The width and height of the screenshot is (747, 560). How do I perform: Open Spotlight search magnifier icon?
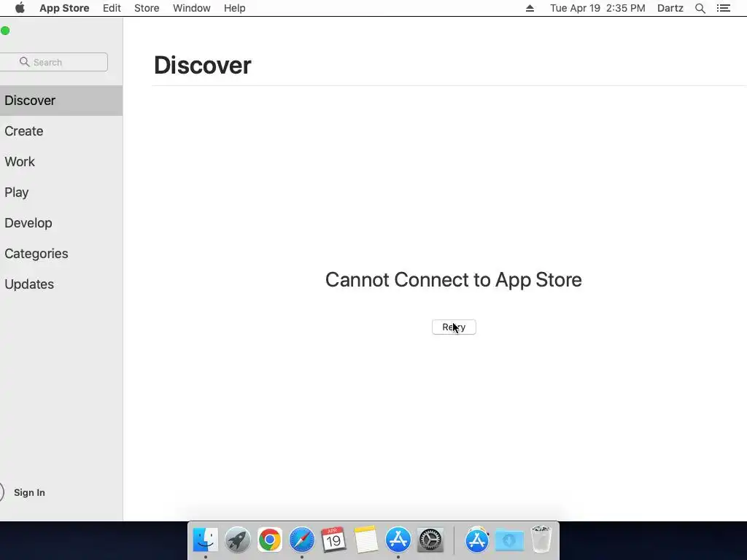coord(700,8)
